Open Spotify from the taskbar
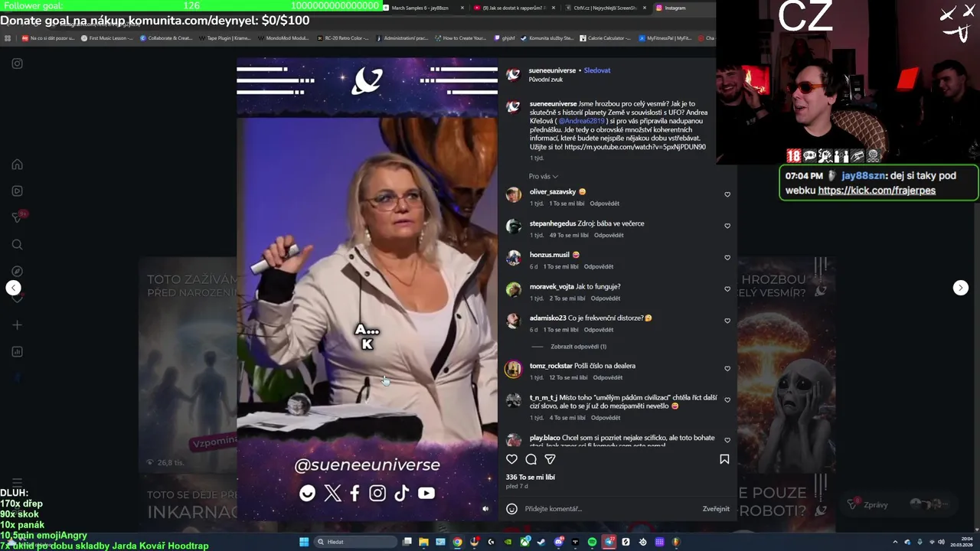 [592, 542]
